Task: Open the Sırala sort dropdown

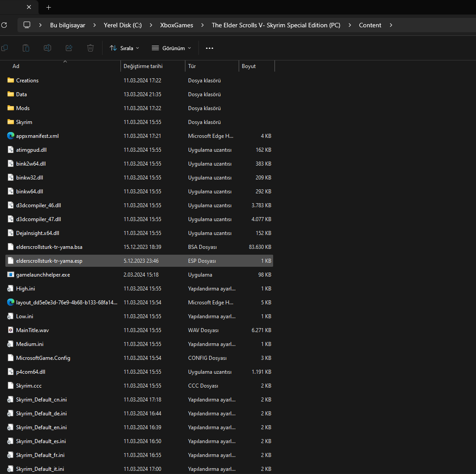Action: coord(124,48)
